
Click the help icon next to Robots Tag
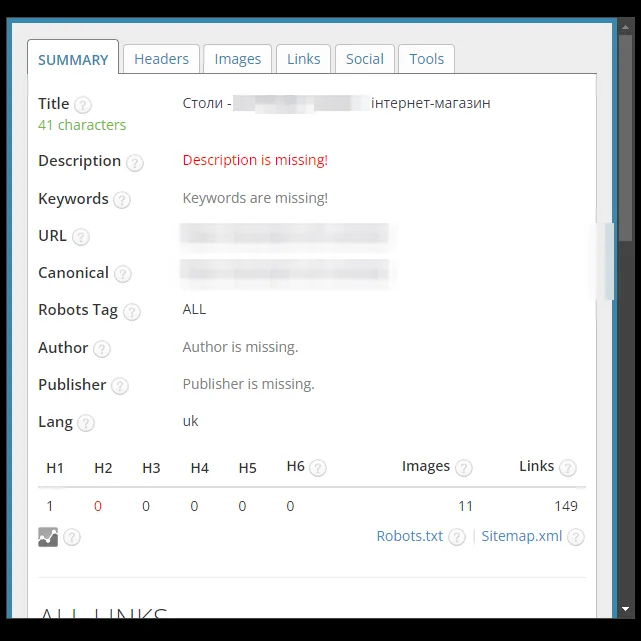(x=132, y=312)
